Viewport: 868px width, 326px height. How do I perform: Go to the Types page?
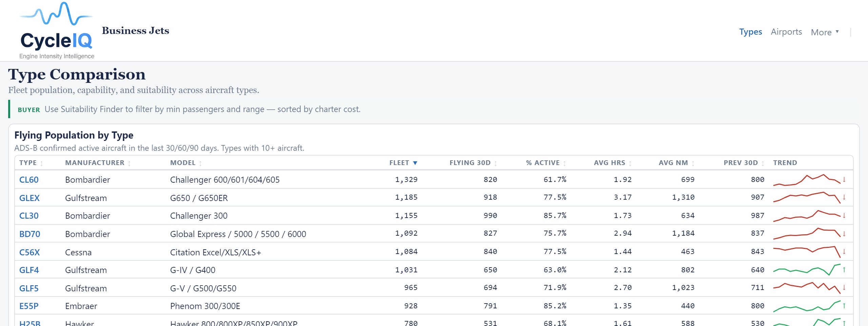point(751,32)
